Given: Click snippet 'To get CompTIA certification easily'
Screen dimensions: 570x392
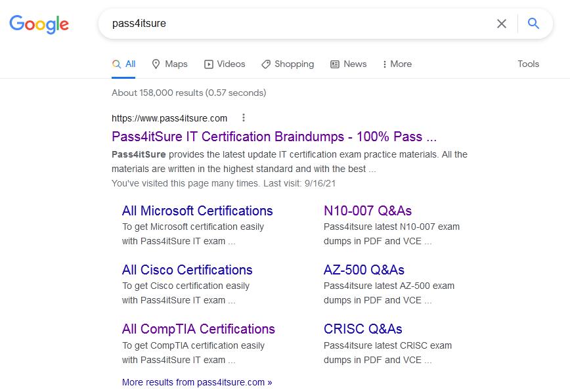Looking at the screenshot, I should click(193, 345).
